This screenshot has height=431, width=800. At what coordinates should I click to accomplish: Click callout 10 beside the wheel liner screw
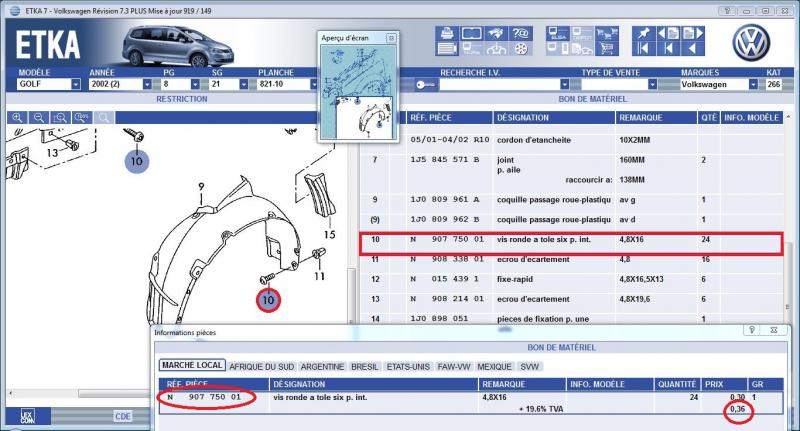coord(268,300)
